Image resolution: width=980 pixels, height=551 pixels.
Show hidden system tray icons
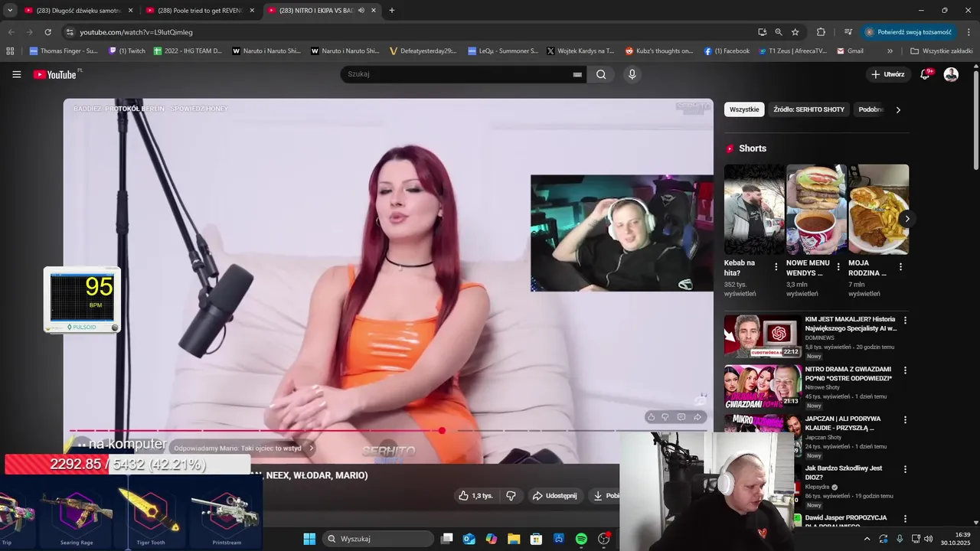(867, 539)
